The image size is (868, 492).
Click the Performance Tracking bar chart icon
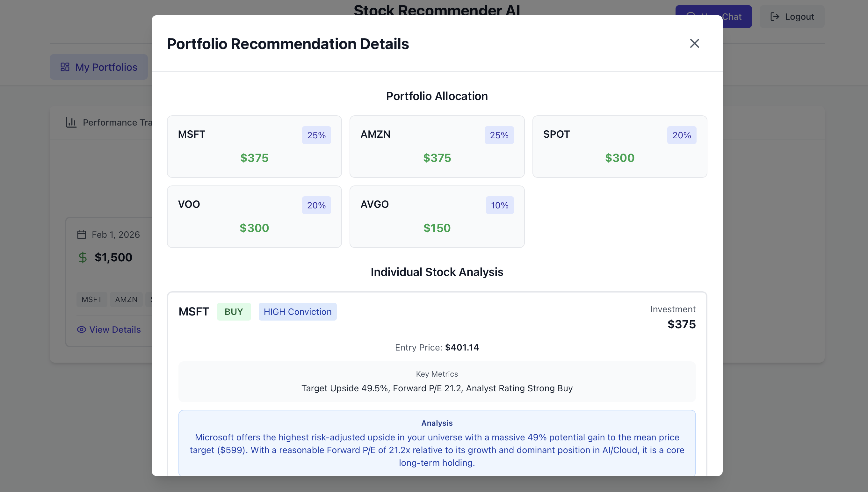pos(71,122)
